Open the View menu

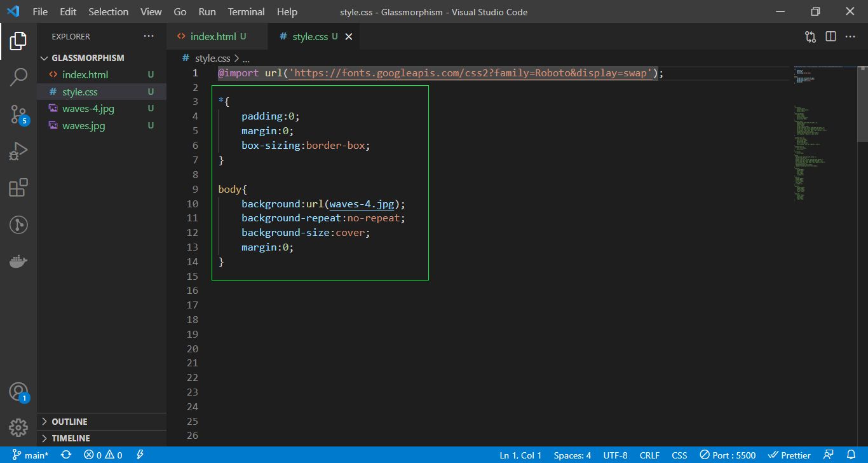click(151, 12)
